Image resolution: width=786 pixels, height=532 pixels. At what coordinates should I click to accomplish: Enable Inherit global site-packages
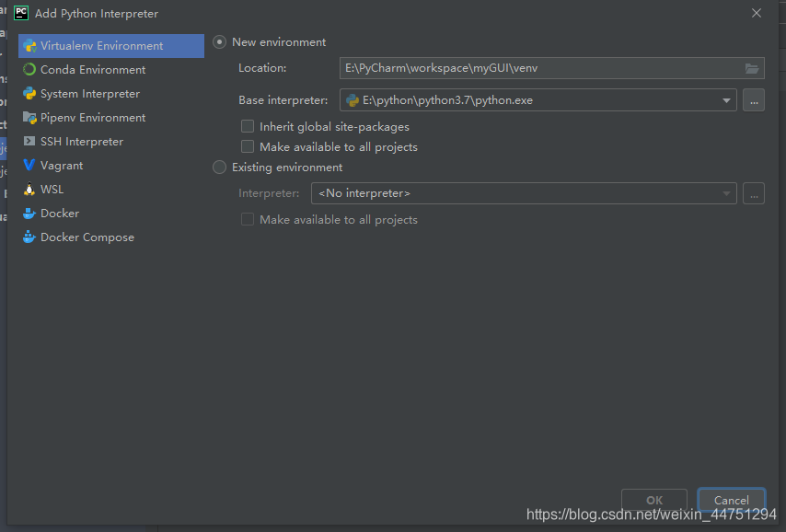[247, 126]
